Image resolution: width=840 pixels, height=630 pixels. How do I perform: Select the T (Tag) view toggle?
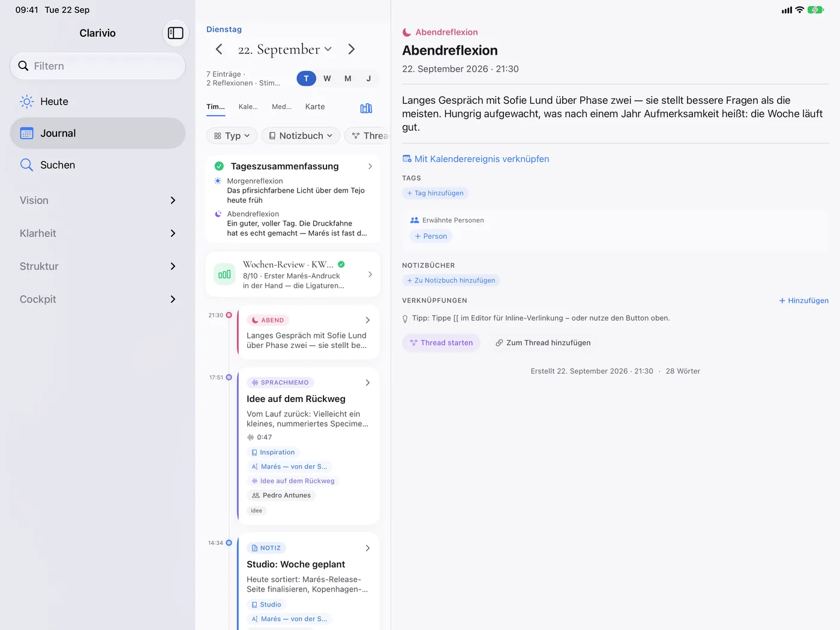pyautogui.click(x=306, y=79)
